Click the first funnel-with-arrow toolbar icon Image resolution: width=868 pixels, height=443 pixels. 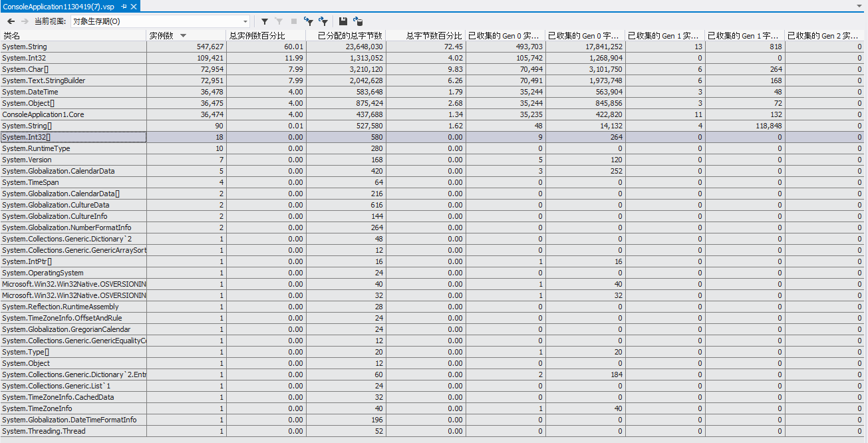click(x=308, y=21)
